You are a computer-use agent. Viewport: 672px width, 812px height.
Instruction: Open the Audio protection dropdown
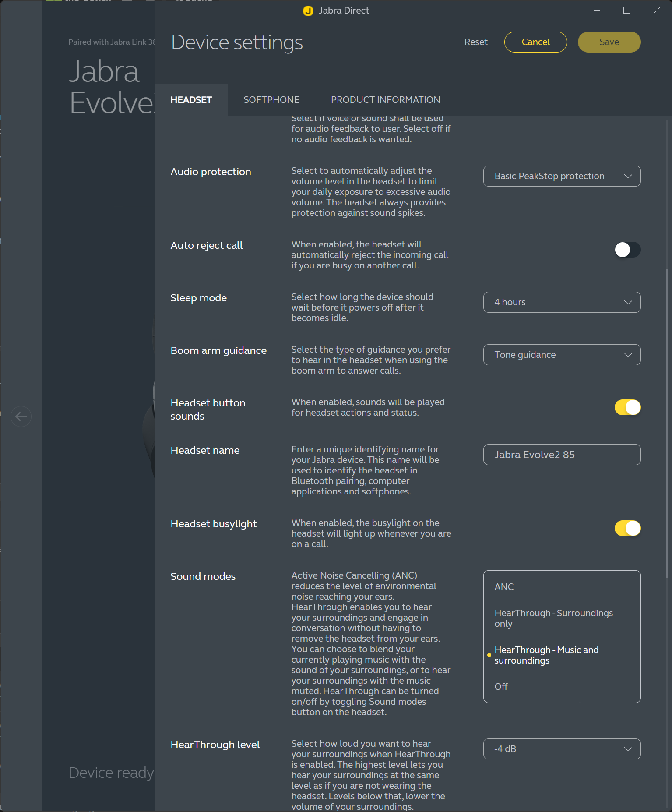coord(562,176)
